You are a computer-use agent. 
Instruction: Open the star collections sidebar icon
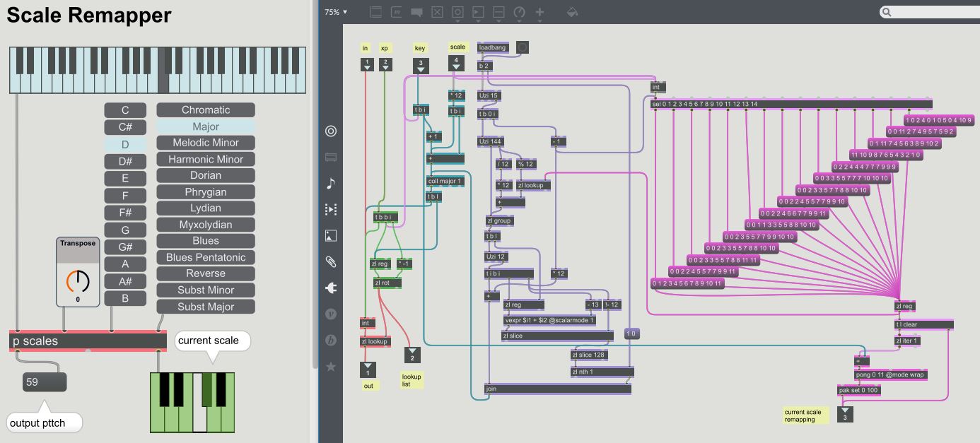[x=330, y=367]
